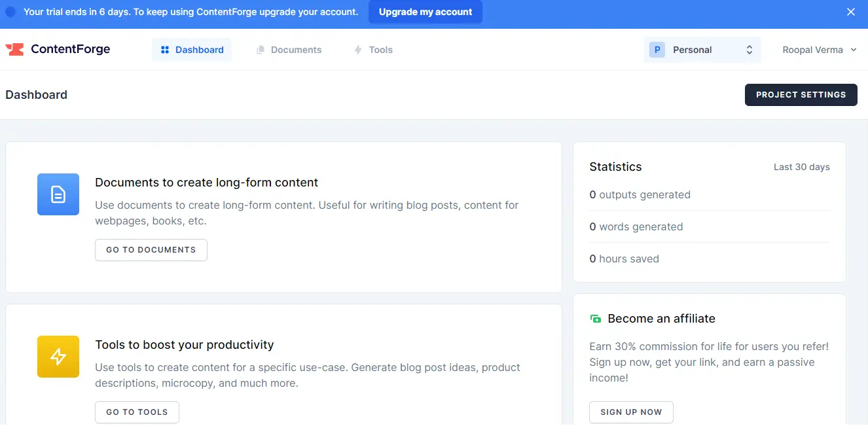Click the ContentForge brand name text
This screenshot has width=868, height=426.
(71, 49)
